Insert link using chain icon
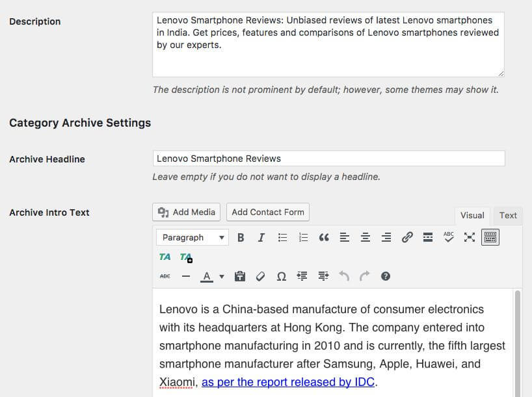The image size is (532, 397). (407, 238)
